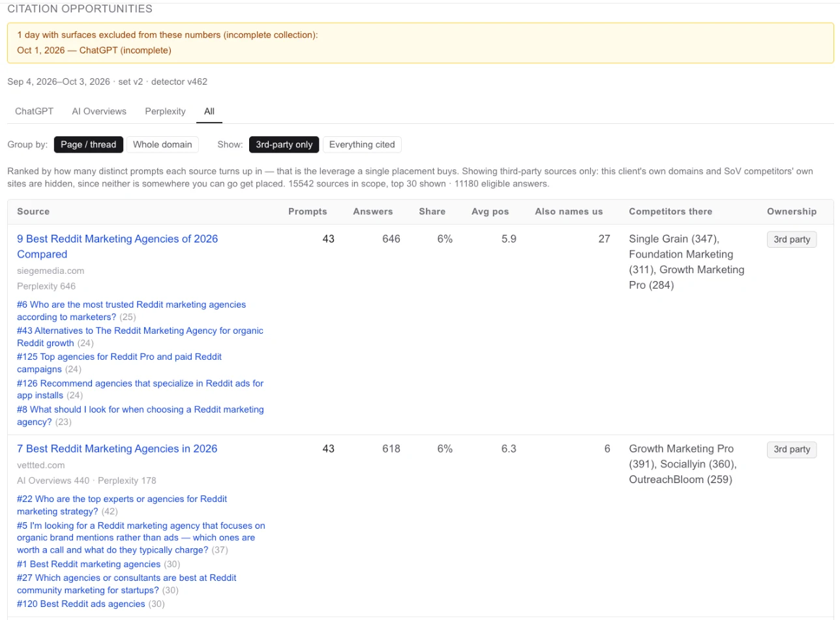Click the 'Perplexity 646' surface count

click(x=46, y=286)
